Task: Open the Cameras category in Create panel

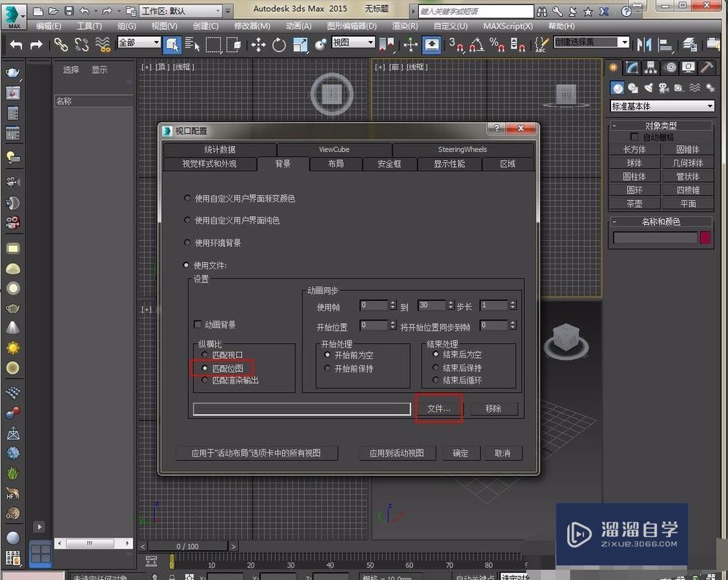Action: tap(664, 87)
